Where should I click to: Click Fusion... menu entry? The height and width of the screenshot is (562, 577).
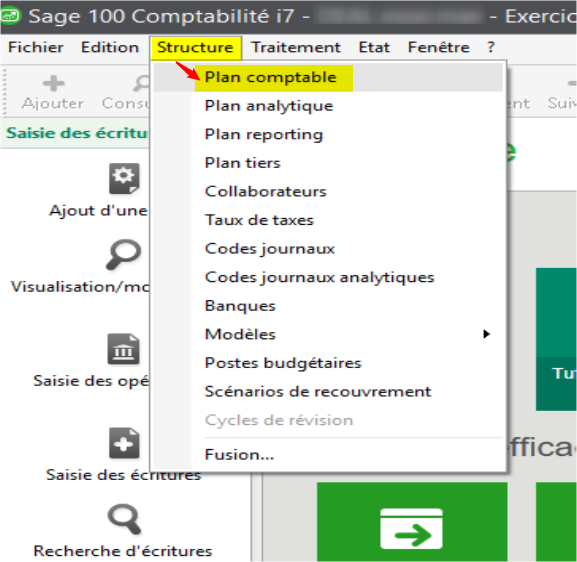tap(328, 455)
